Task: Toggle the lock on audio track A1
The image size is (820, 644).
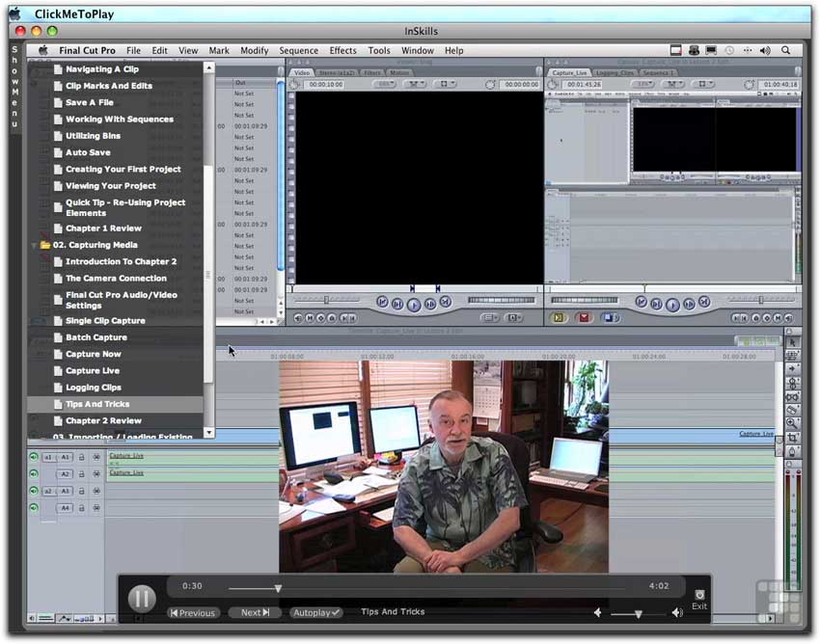Action: 82,457
